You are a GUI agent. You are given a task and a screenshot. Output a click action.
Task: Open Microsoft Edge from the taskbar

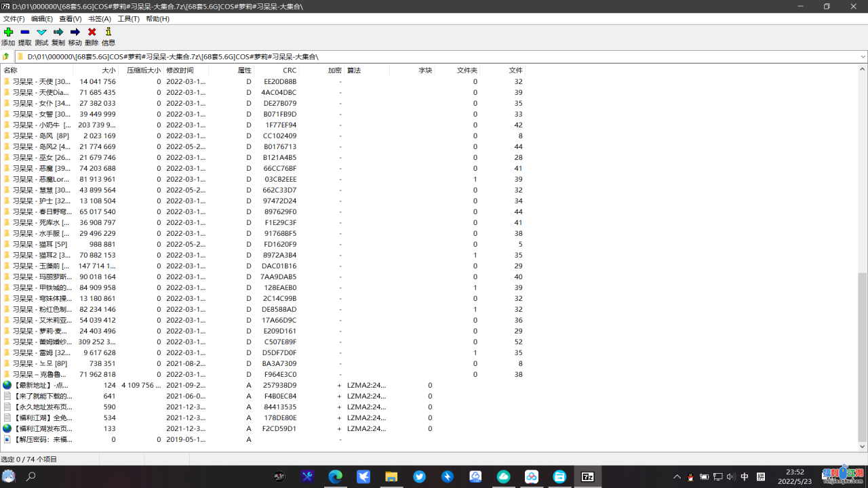click(x=336, y=476)
